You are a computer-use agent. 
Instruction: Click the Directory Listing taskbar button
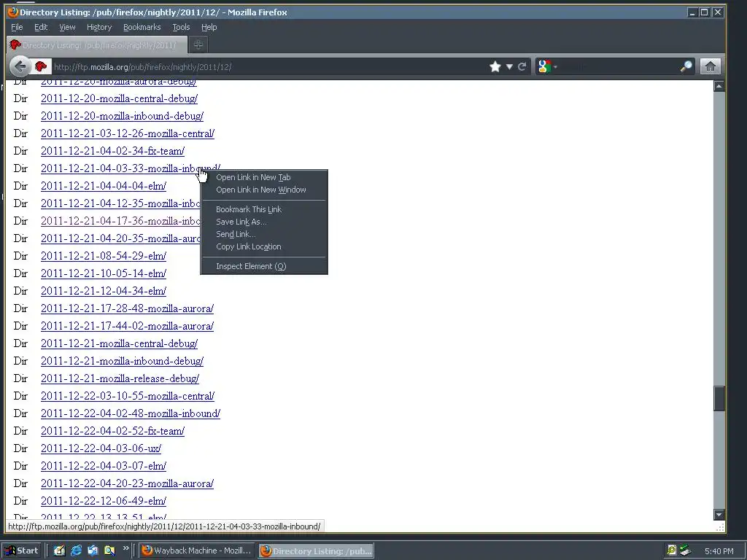pos(317,551)
